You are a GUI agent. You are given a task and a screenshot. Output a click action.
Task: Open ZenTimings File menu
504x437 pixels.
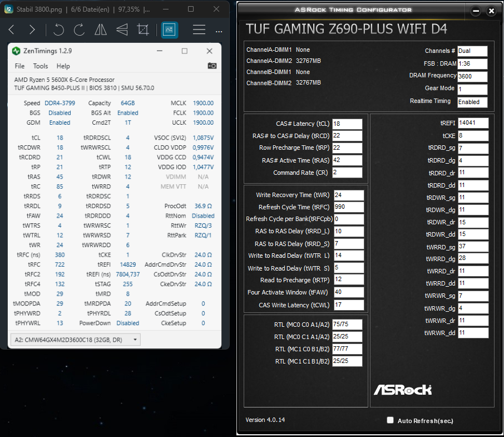[x=19, y=66]
